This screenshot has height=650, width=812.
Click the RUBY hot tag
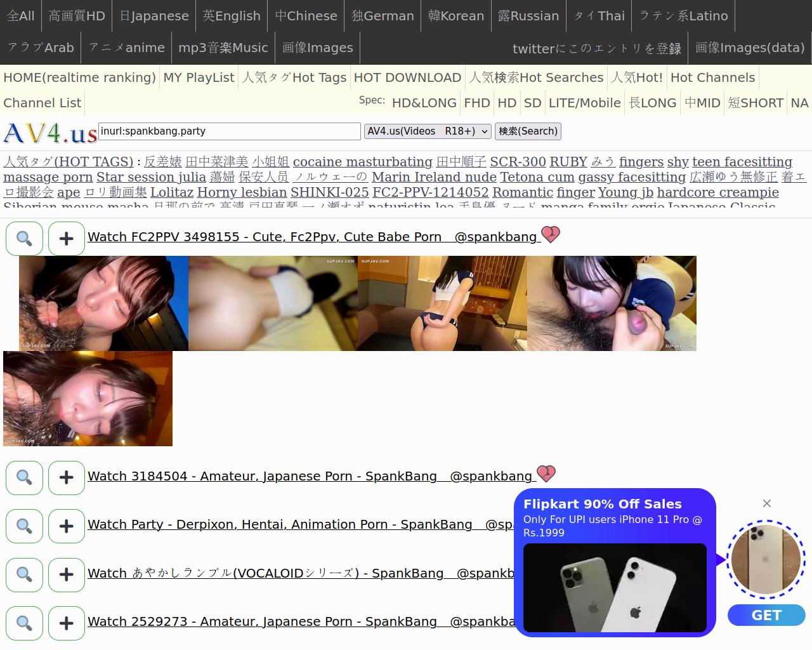click(x=568, y=162)
